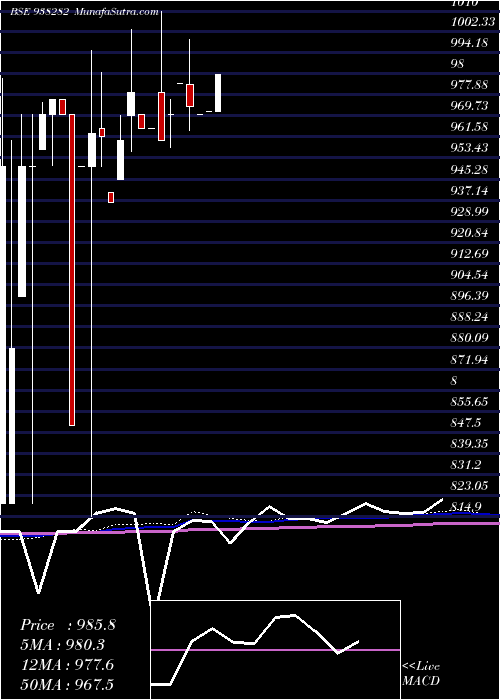Click the 847.5 price axis label
This screenshot has width=500, height=700.
tap(466, 423)
